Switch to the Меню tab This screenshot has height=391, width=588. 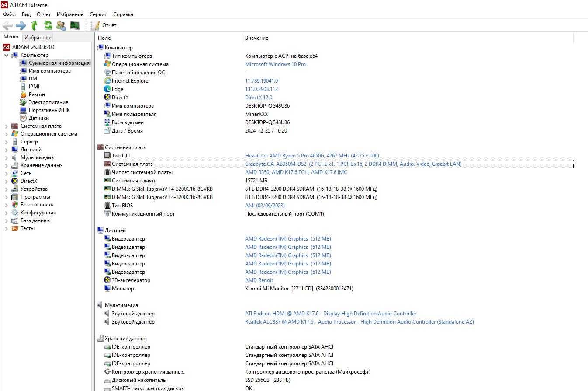[11, 37]
